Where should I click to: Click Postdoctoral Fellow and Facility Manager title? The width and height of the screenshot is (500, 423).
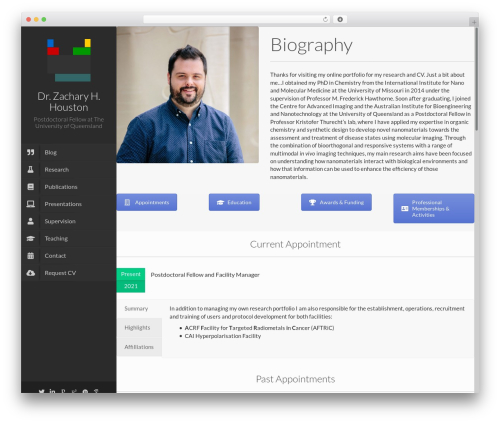click(205, 275)
